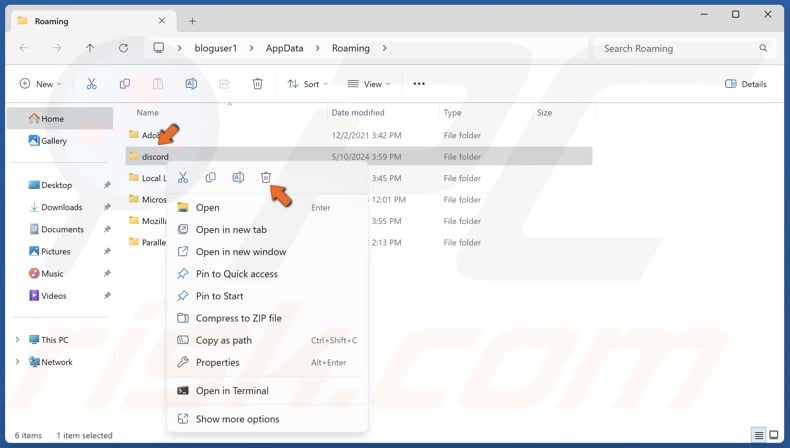Viewport: 790px width, 448px height.
Task: Open the See more ellipsis menu
Action: point(419,84)
